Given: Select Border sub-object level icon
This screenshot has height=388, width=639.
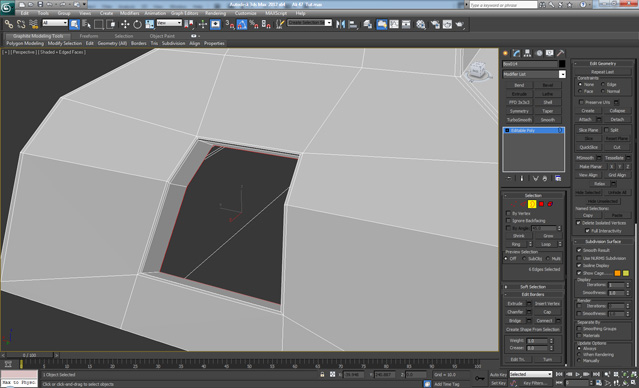Looking at the screenshot, I should 532,204.
